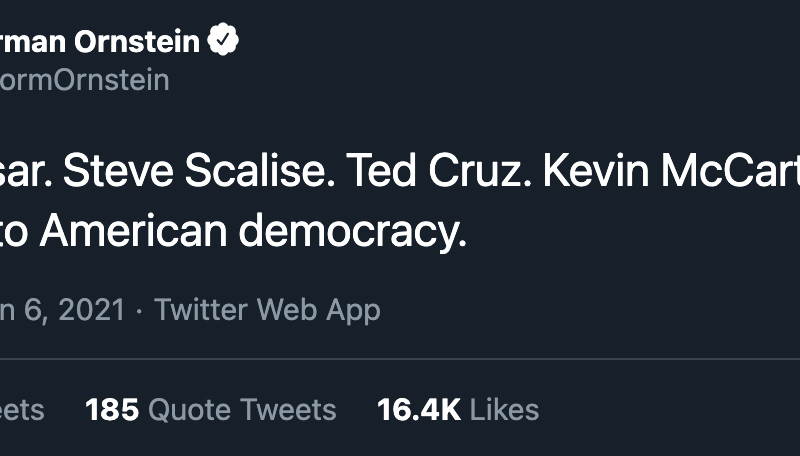Click the word "American" in the tweet
800x456 pixels.
pyautogui.click(x=139, y=232)
